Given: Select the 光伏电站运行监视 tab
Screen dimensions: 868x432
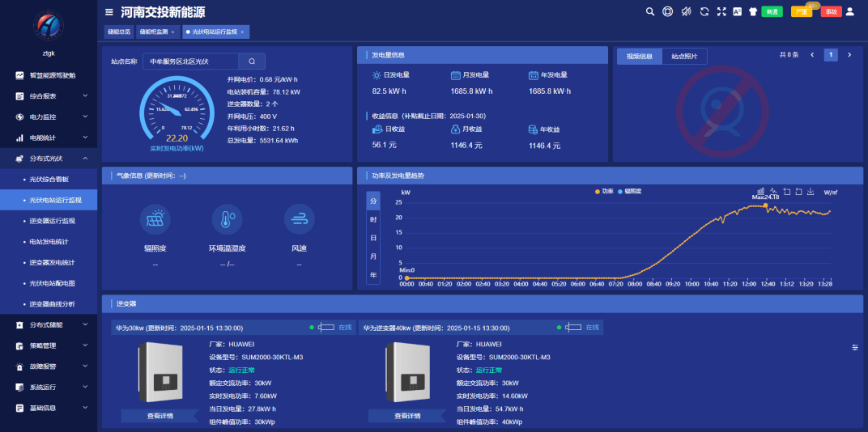Looking at the screenshot, I should [x=215, y=32].
